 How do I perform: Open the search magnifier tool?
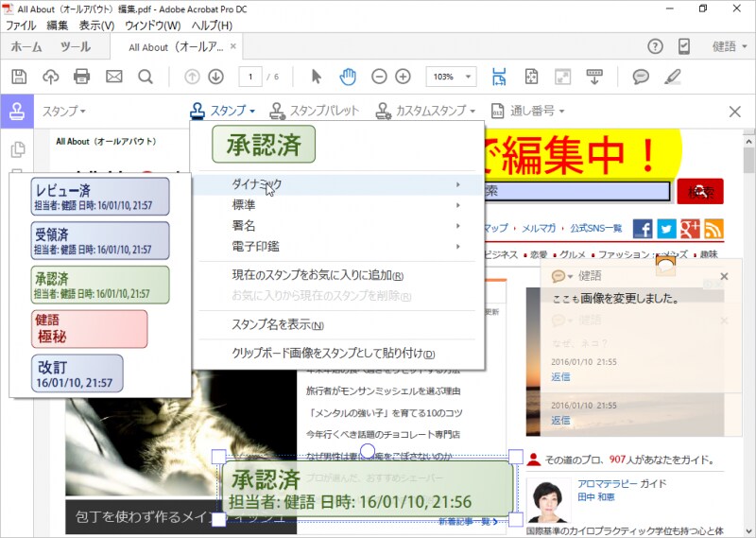(x=146, y=77)
